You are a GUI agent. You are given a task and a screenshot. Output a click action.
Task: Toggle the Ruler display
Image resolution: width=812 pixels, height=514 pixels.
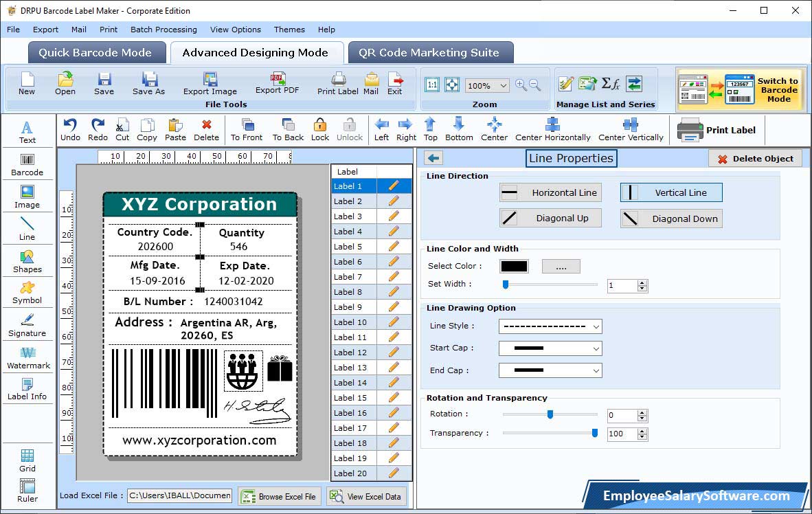pyautogui.click(x=27, y=491)
